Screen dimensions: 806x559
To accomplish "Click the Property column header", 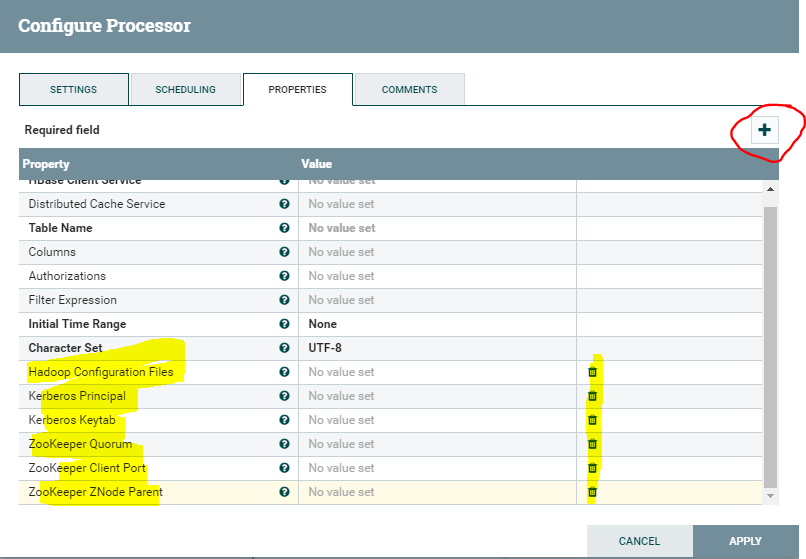I will coord(46,164).
